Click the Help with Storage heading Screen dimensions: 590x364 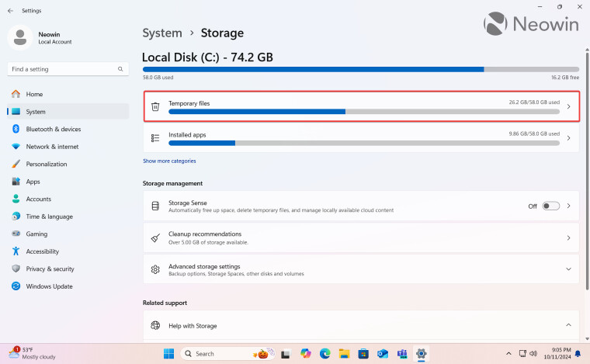pos(193,326)
